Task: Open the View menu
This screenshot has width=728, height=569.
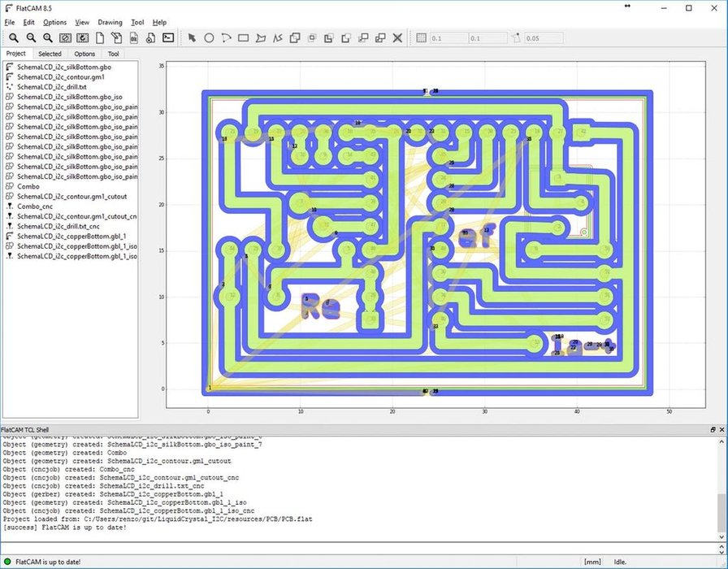Action: [82, 22]
